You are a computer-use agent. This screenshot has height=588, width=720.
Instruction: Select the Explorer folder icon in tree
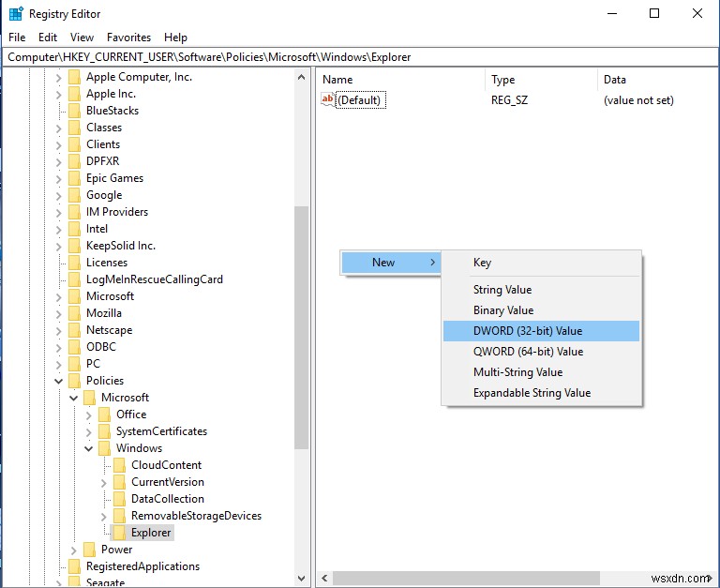point(119,533)
